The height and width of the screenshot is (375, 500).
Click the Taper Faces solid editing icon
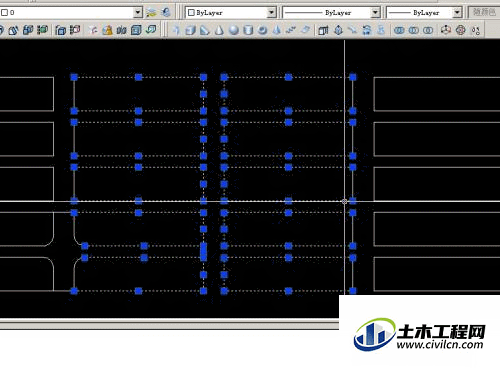pyautogui.click(x=13, y=30)
